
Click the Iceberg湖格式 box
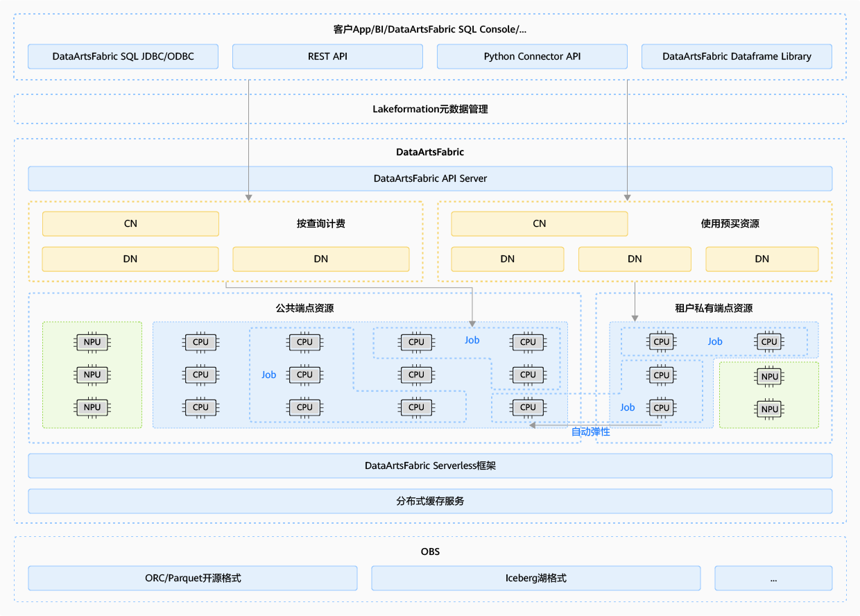pyautogui.click(x=536, y=578)
